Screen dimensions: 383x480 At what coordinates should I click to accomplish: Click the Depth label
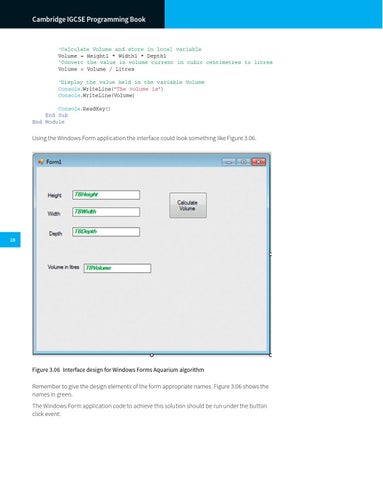coord(56,234)
